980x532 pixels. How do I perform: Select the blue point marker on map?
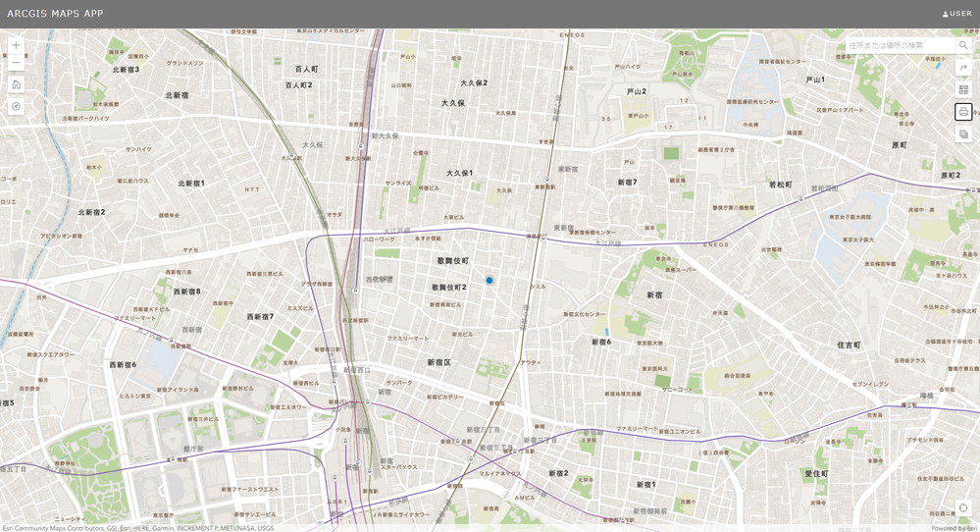(x=490, y=281)
